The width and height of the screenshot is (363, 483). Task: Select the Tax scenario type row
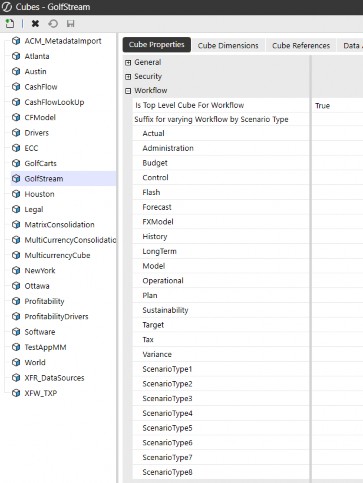(221, 340)
